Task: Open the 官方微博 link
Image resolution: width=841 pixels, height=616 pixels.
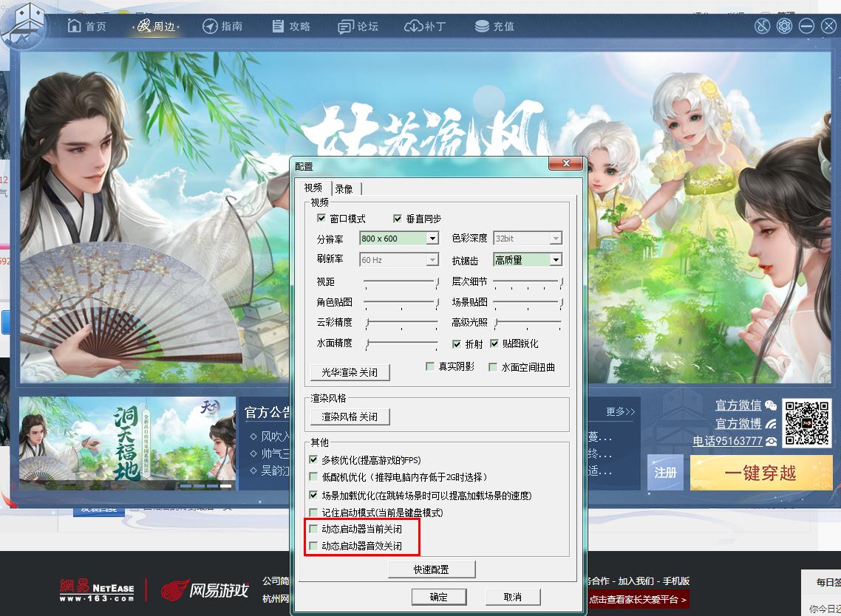Action: point(738,423)
